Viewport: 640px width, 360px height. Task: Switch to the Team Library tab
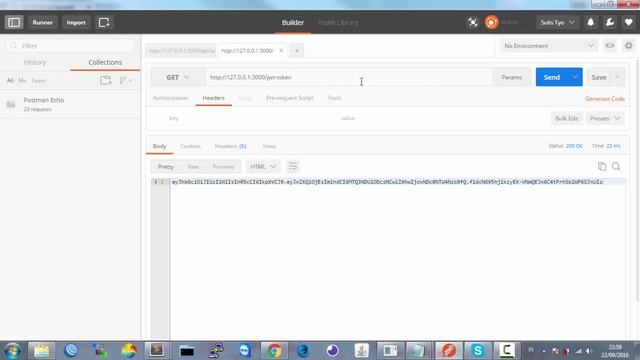338,22
